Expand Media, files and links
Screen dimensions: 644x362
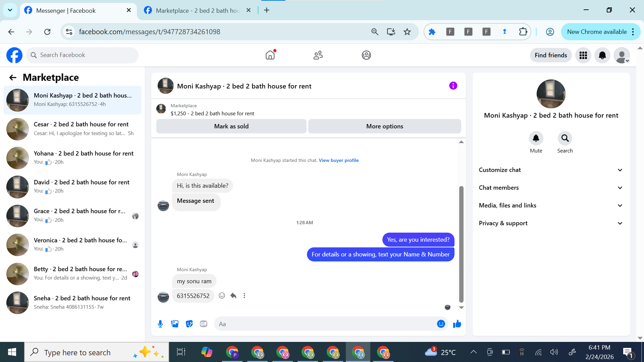pyautogui.click(x=551, y=205)
